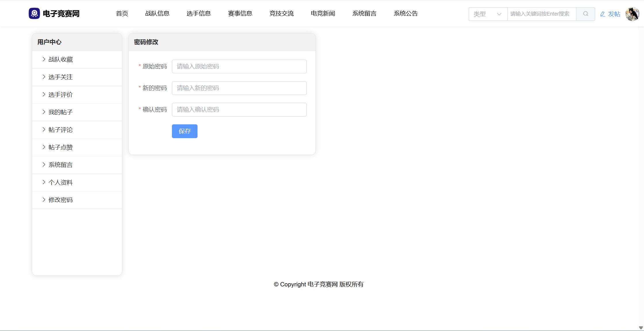Expand the 选手评价 sidebar item
This screenshot has height=331, width=644.
point(60,95)
